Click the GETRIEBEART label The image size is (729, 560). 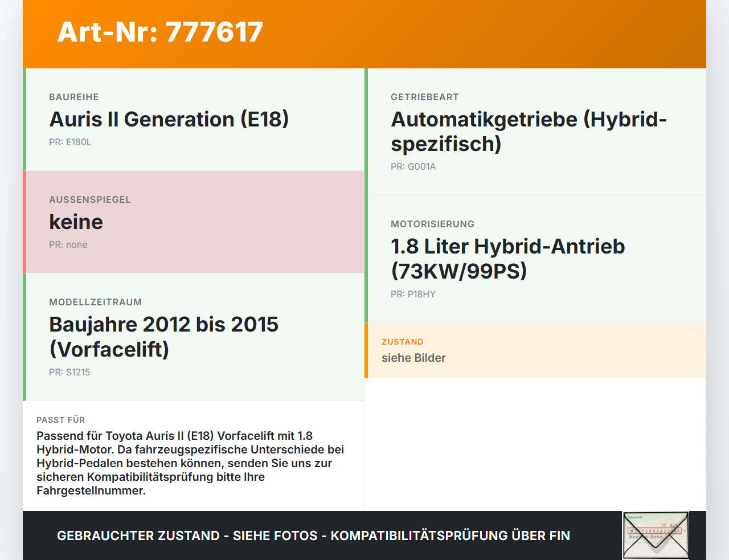click(x=425, y=97)
